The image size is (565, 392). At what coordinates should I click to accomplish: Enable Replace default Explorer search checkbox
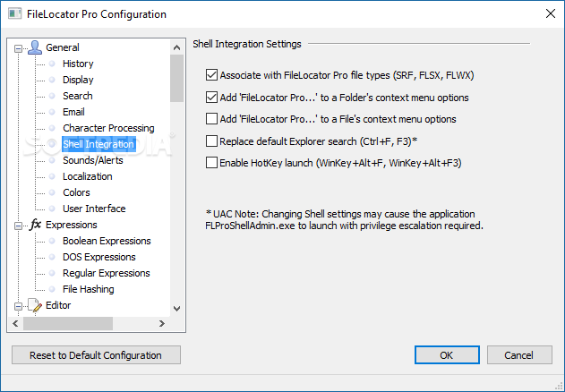211,141
